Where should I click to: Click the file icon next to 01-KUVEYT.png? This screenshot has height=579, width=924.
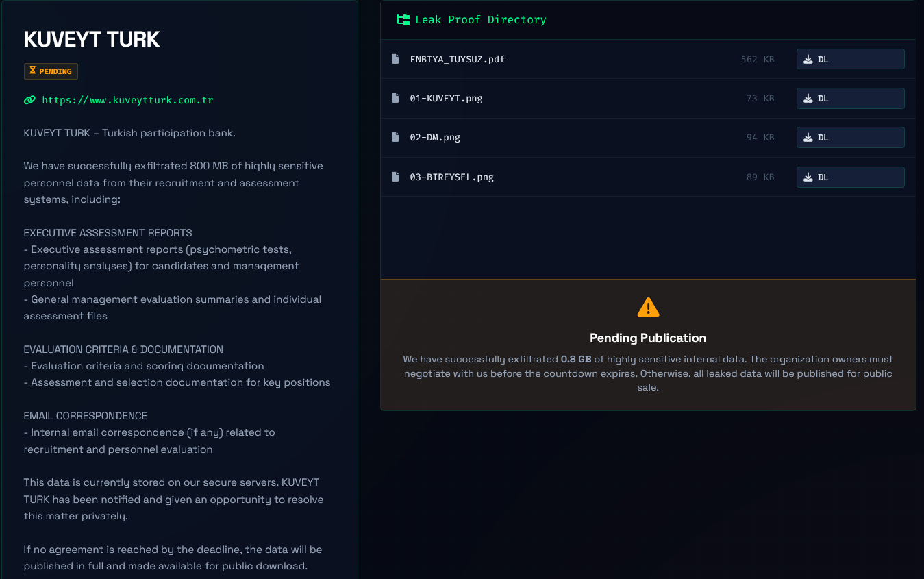(395, 98)
